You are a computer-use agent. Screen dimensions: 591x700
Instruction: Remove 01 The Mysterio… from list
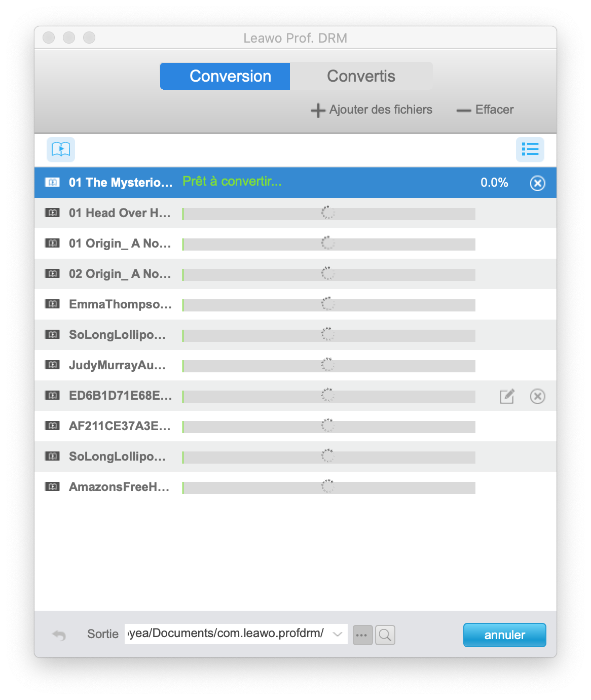pyautogui.click(x=538, y=183)
